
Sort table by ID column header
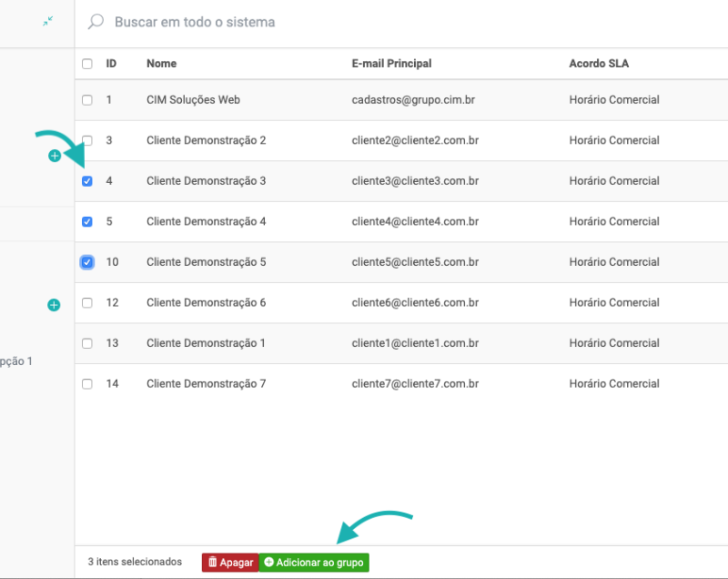[x=111, y=64]
